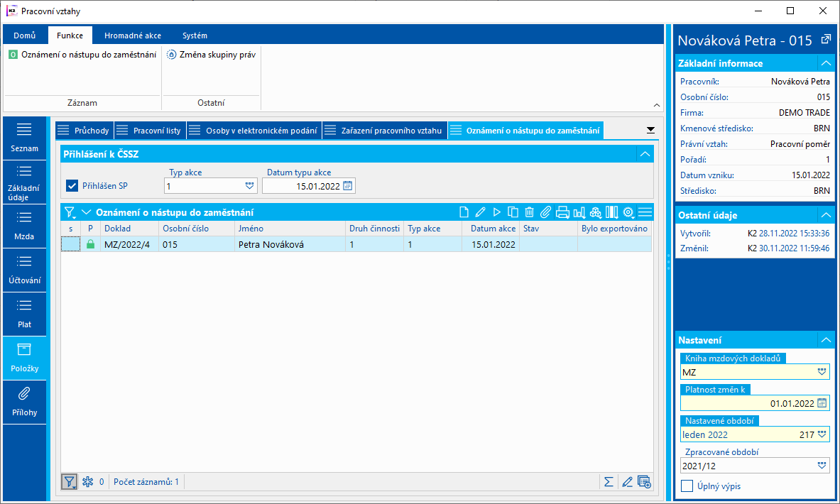This screenshot has height=504, width=840.
Task: Open the hamburger menu in list toolbar
Action: 645,213
